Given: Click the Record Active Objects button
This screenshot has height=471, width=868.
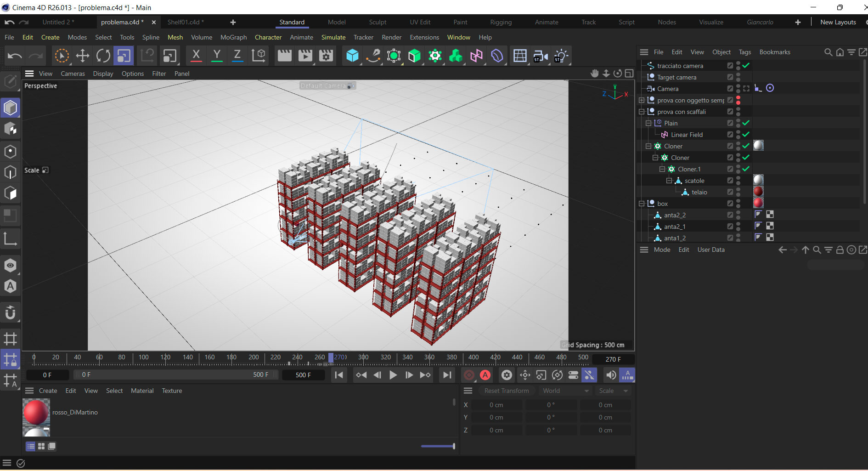Looking at the screenshot, I should (x=469, y=375).
